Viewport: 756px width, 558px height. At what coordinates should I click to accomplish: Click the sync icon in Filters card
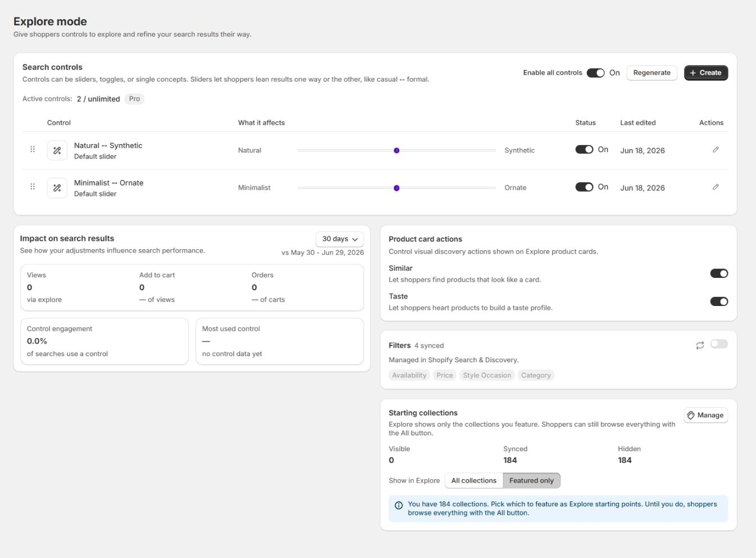pos(700,345)
